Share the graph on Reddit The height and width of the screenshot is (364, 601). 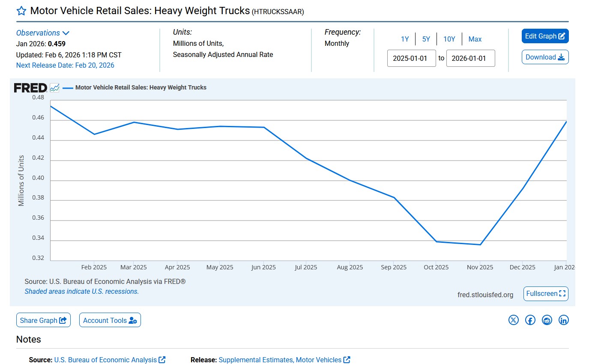(547, 320)
